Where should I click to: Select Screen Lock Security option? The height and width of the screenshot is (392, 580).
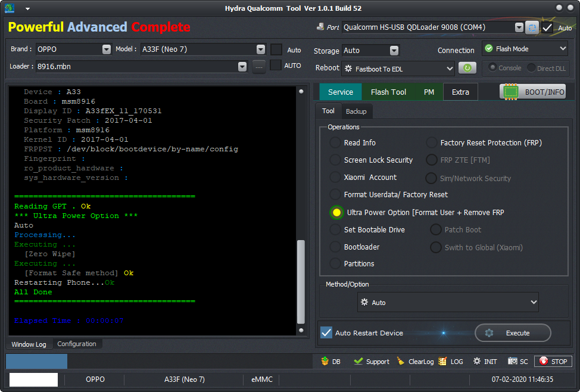point(335,160)
